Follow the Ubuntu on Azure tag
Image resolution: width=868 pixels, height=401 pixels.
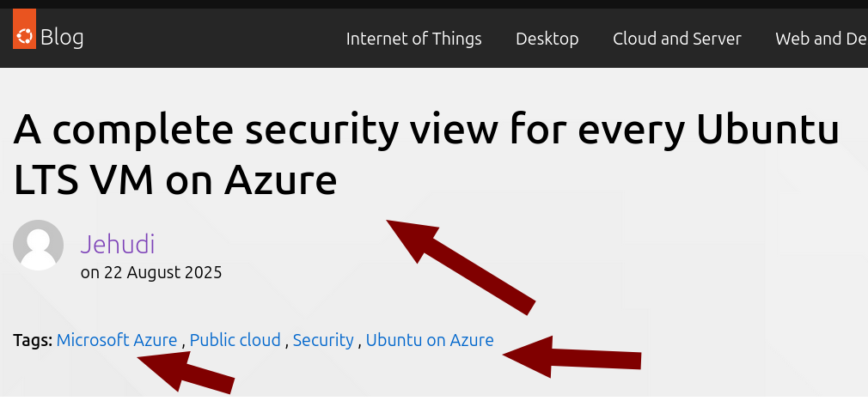point(430,340)
